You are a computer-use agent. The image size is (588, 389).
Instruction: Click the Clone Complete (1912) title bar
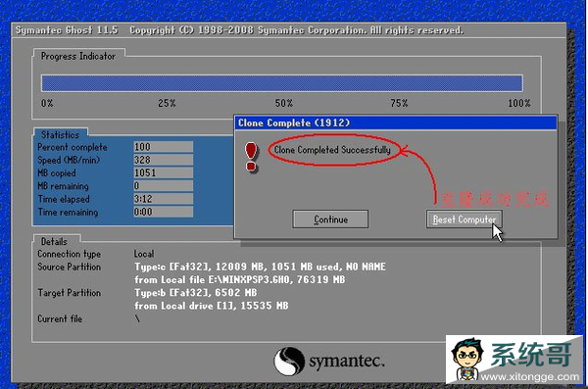click(x=396, y=122)
